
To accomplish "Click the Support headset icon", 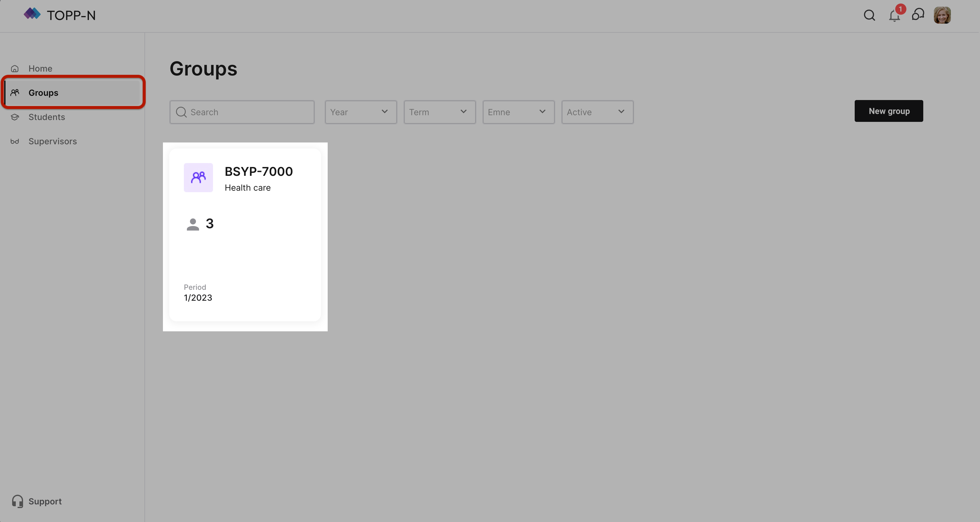I will click(18, 501).
